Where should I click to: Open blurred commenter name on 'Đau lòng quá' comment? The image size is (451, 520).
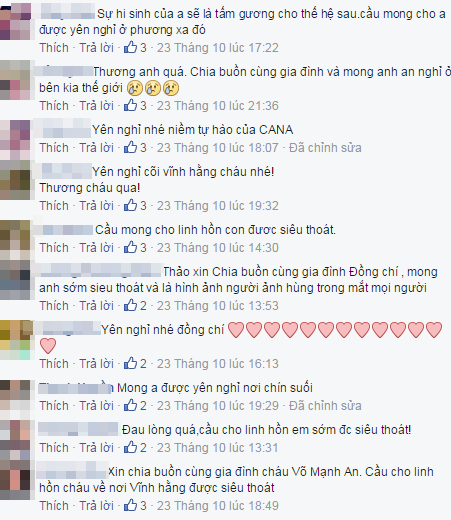point(78,429)
